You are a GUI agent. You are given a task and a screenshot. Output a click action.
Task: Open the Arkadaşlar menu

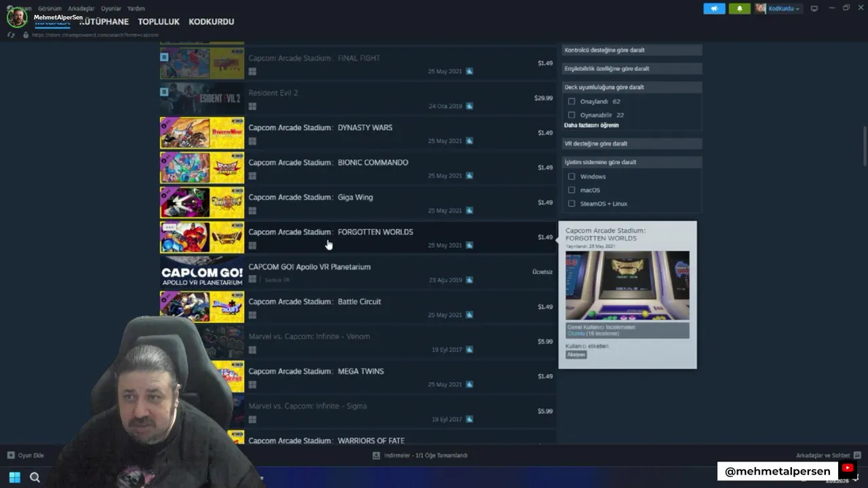point(81,9)
